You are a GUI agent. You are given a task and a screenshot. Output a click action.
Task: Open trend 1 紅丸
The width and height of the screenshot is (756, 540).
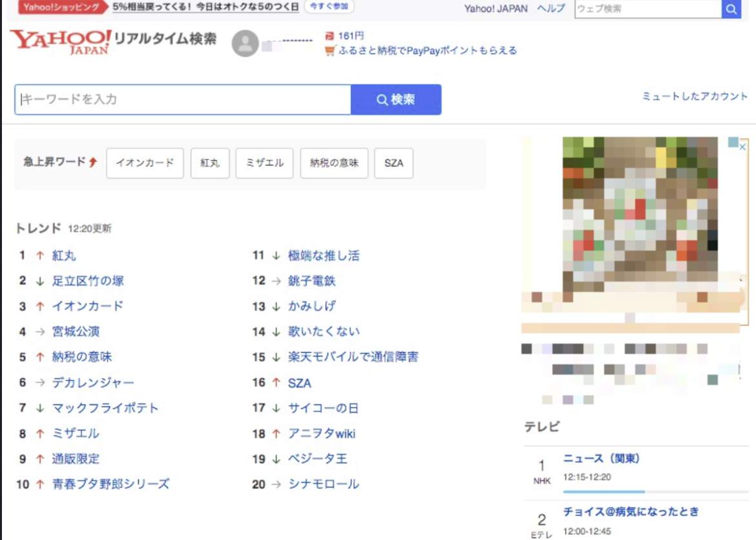(x=64, y=256)
